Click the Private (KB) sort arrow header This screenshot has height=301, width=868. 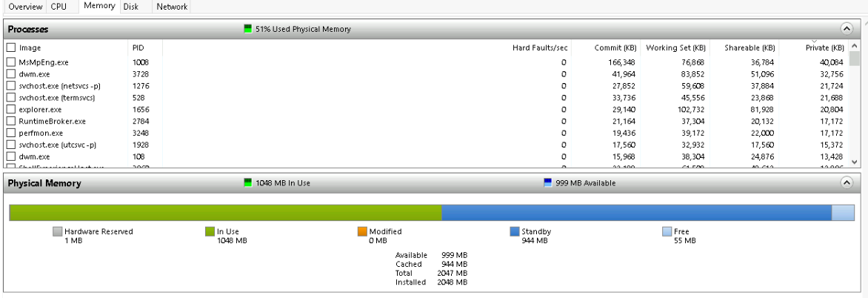click(824, 47)
